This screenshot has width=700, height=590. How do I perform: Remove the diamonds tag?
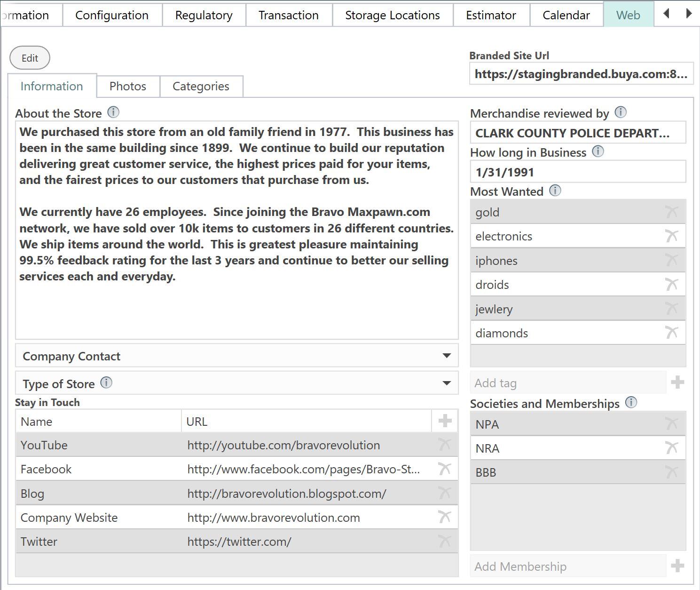point(671,333)
